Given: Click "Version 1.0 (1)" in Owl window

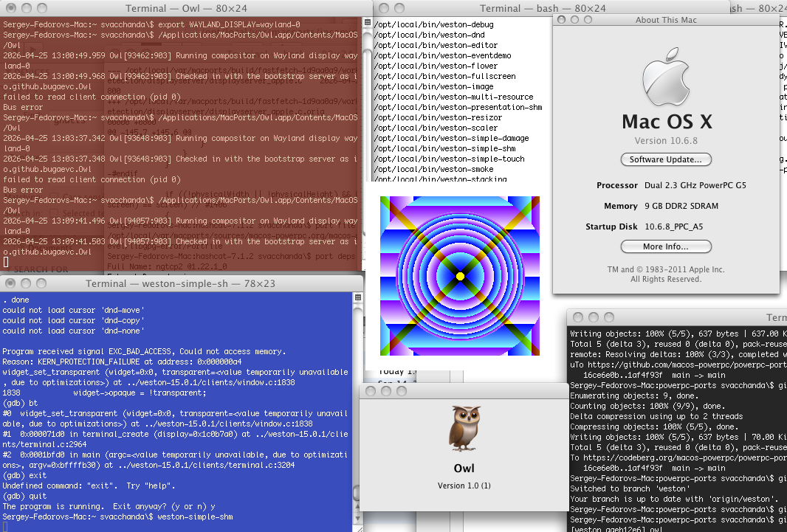Looking at the screenshot, I should pos(464,486).
